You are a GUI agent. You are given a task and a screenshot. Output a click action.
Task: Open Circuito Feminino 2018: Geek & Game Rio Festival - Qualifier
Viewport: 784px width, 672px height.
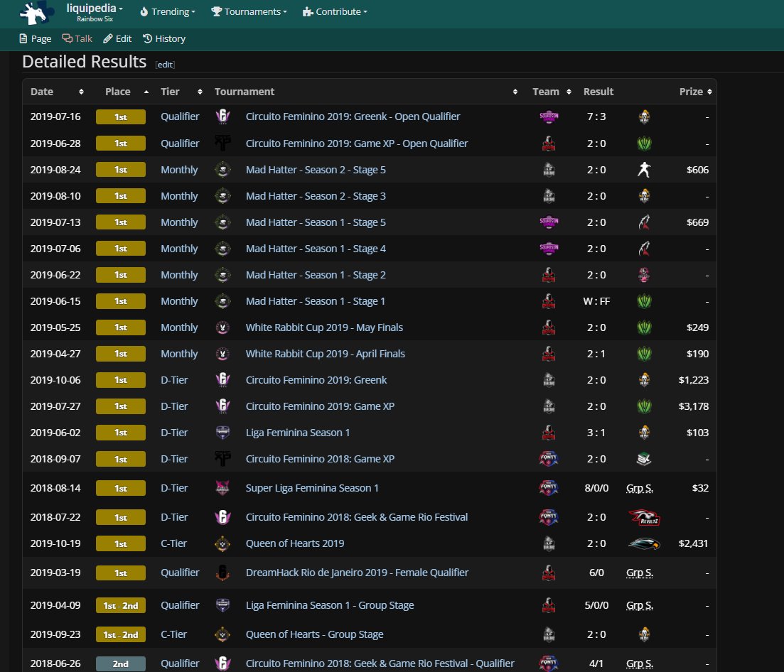coord(380,663)
